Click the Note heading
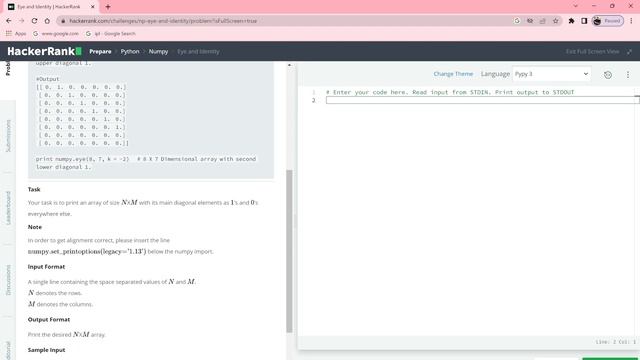 tap(35, 227)
